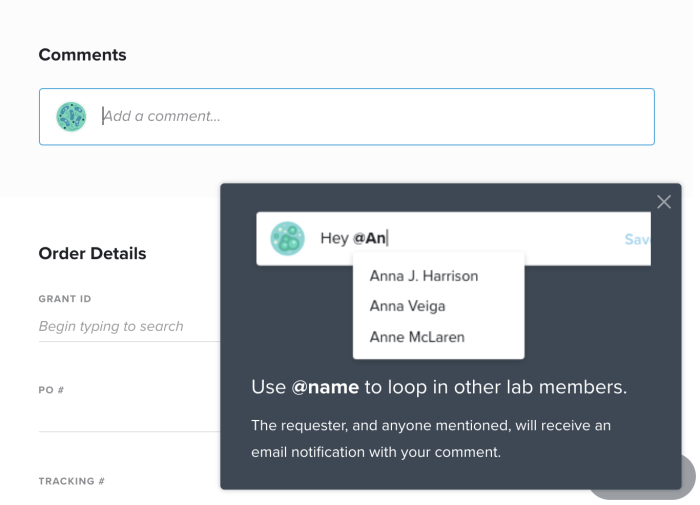Click the 'Hey @An' example text

(354, 238)
